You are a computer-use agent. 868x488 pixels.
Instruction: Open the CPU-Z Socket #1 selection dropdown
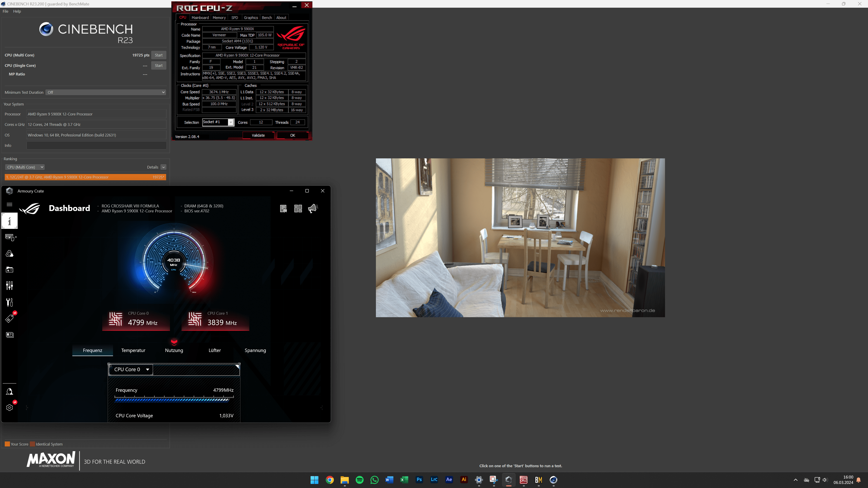pos(218,122)
